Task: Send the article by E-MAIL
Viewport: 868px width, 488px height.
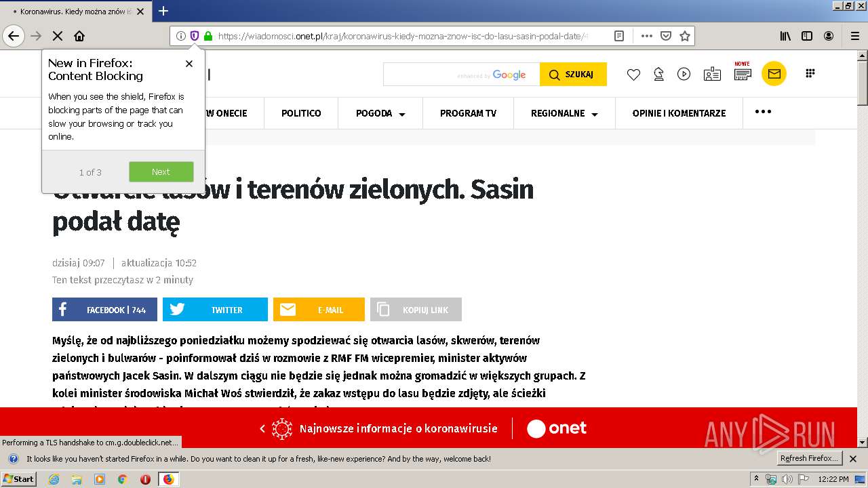Action: [319, 310]
